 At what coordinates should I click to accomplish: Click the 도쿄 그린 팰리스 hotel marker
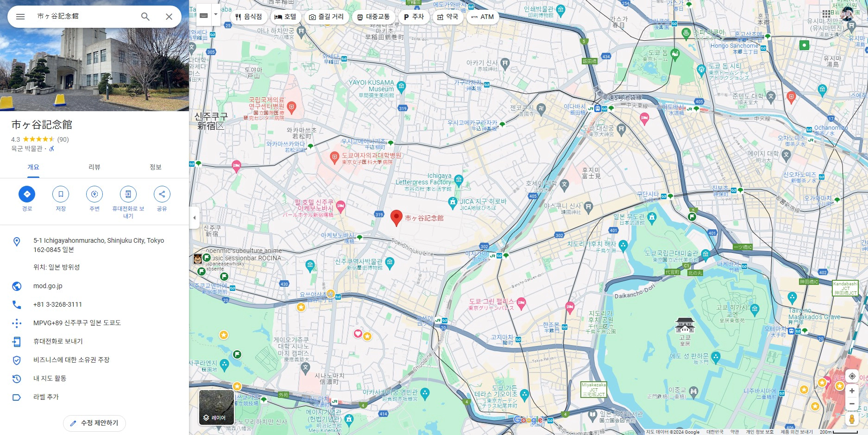[521, 303]
